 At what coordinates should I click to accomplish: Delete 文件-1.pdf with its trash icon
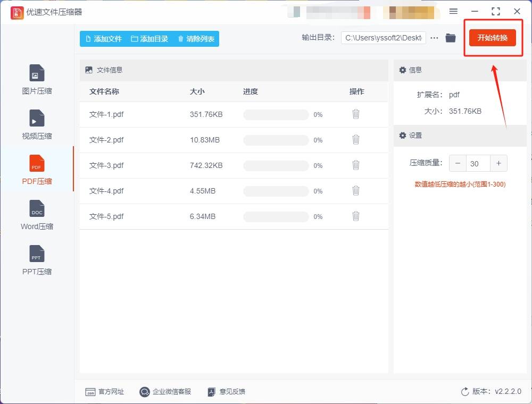pos(355,114)
